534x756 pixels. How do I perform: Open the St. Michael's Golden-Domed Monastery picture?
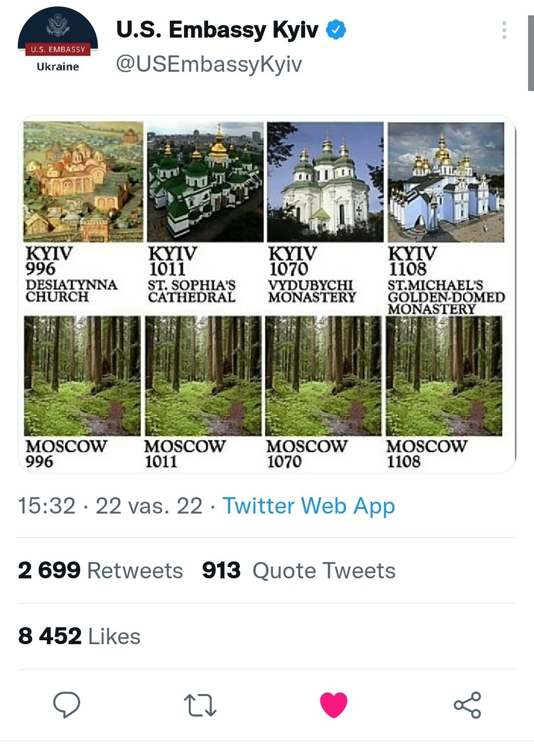[x=445, y=182]
